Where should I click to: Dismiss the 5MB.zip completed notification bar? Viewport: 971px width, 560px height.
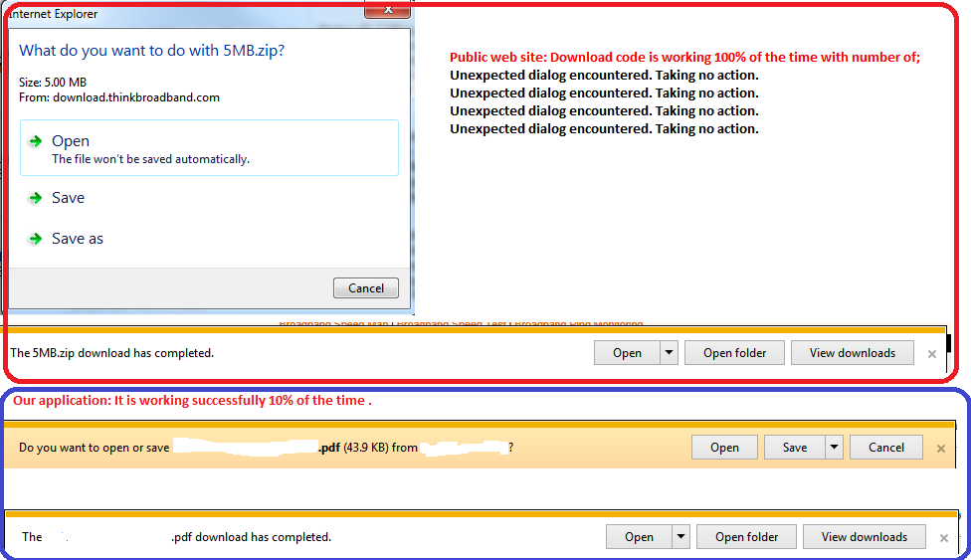tap(932, 353)
